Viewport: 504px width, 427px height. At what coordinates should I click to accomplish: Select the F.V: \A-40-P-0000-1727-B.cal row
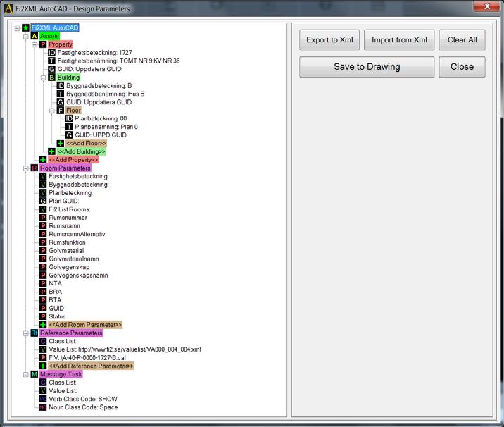87,358
